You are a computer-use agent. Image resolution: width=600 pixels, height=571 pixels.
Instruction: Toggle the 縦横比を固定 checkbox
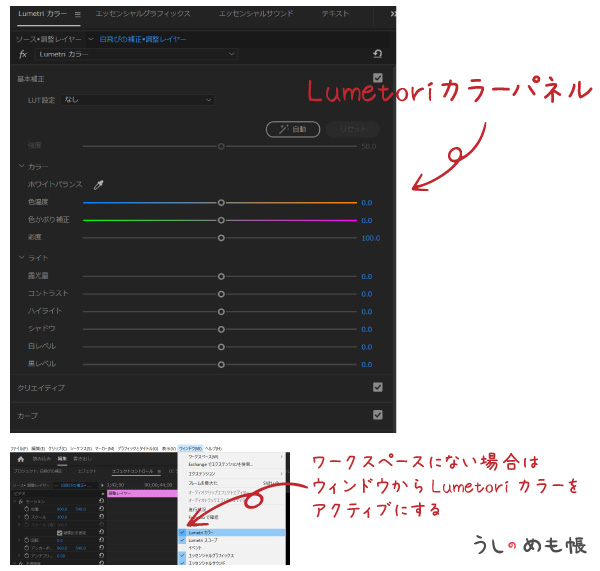(59, 533)
